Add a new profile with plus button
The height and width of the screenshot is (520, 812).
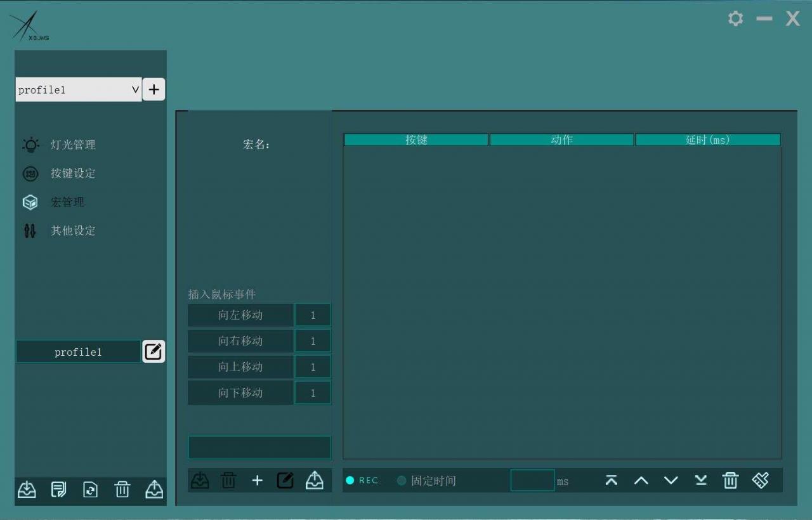click(x=154, y=89)
